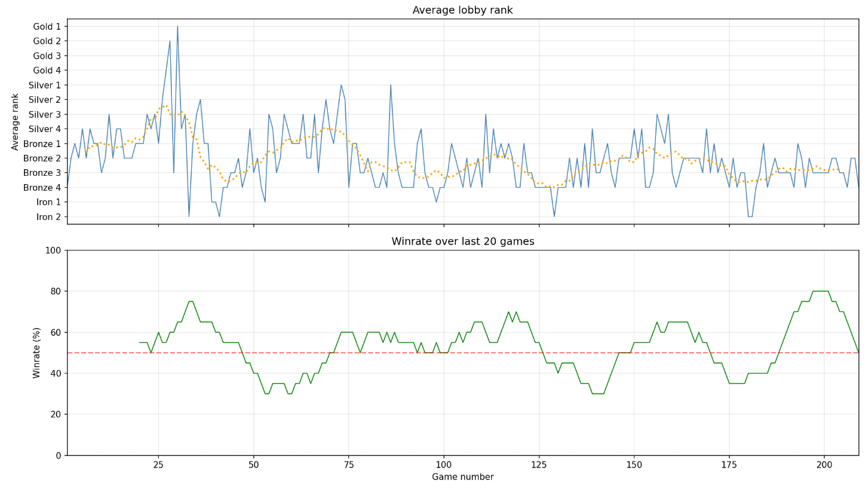Select the 80 winrate y-axis tick label
Screen dimensions: 868x489
(x=56, y=291)
